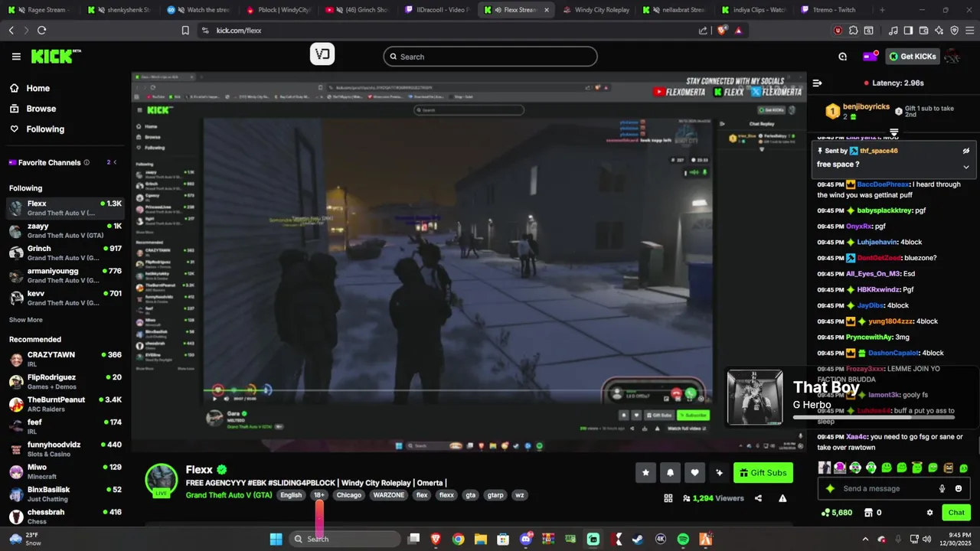
Task: Toggle browser sidebar panel icon
Action: 908,31
